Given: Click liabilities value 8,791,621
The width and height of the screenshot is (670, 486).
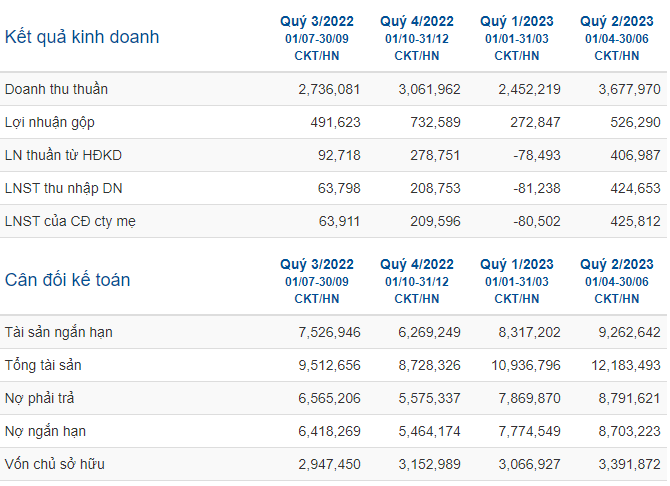Looking at the screenshot, I should tap(629, 398).
